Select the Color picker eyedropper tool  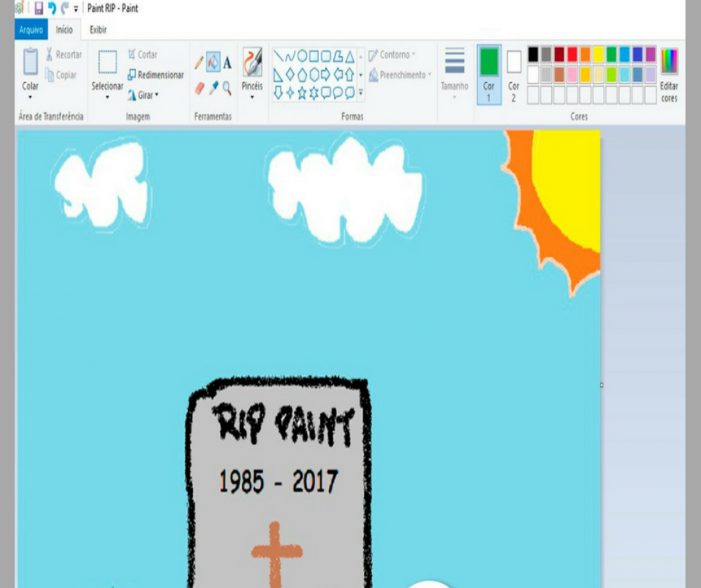tap(213, 88)
